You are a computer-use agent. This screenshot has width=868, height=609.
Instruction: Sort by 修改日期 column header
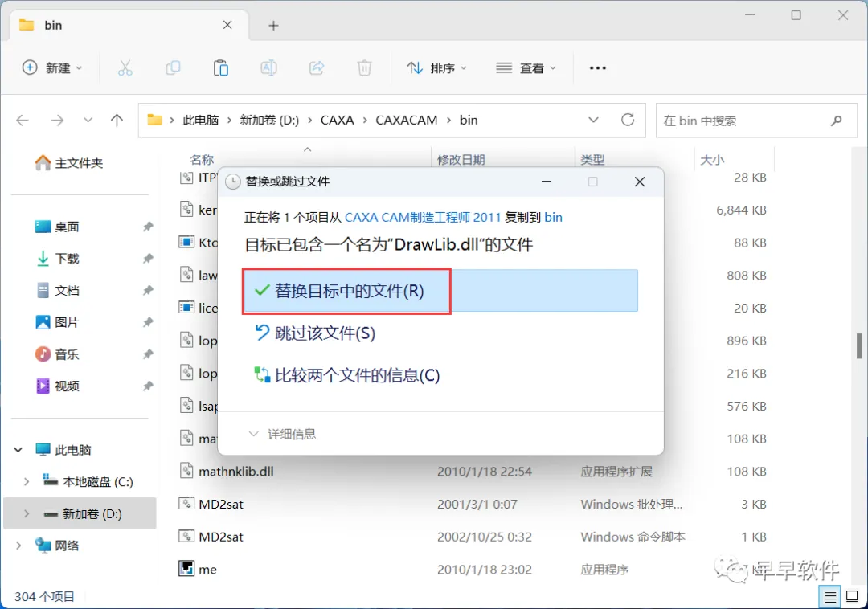tap(461, 160)
